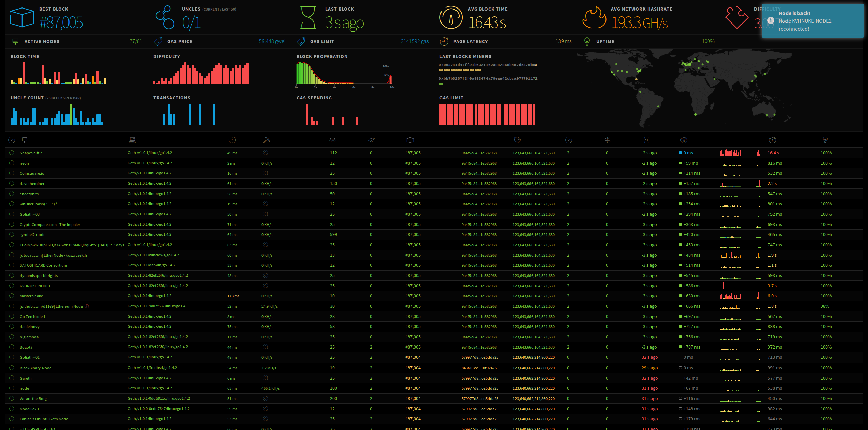Click the '98%' uptime cell
This screenshot has width=868, height=430.
coord(825,306)
